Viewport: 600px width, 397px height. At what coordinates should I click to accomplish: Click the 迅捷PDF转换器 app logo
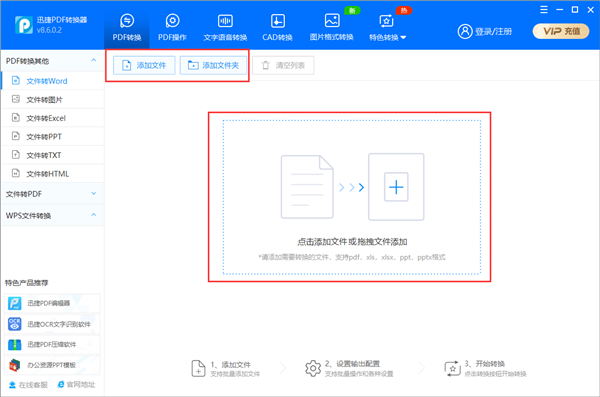point(24,25)
